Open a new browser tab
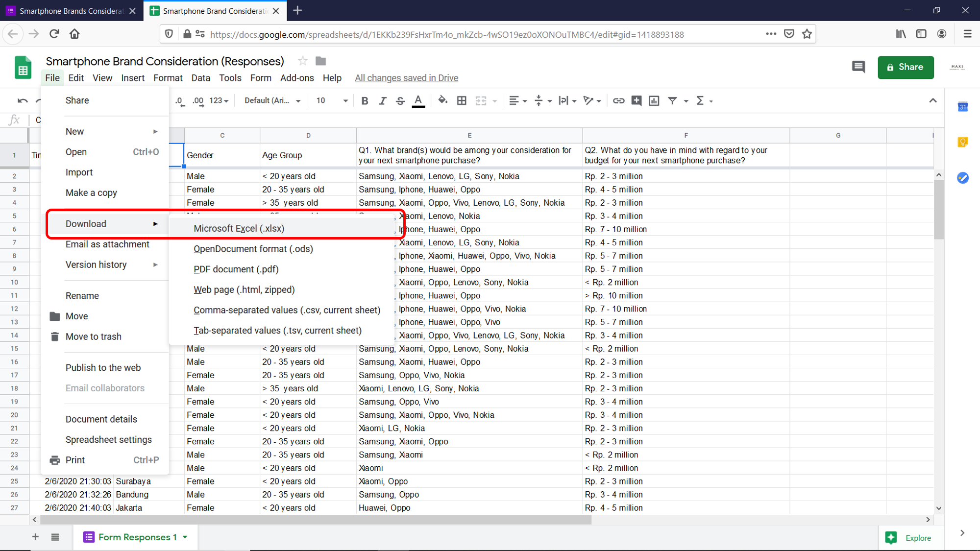The width and height of the screenshot is (980, 551). click(297, 10)
